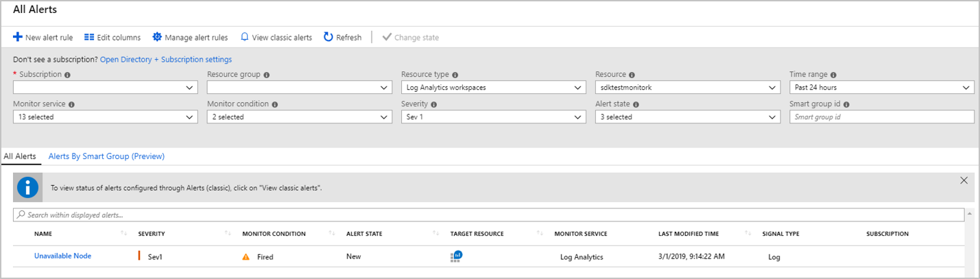Open the Monitor service dropdown
Screen dimensions: 980x279
tap(105, 117)
